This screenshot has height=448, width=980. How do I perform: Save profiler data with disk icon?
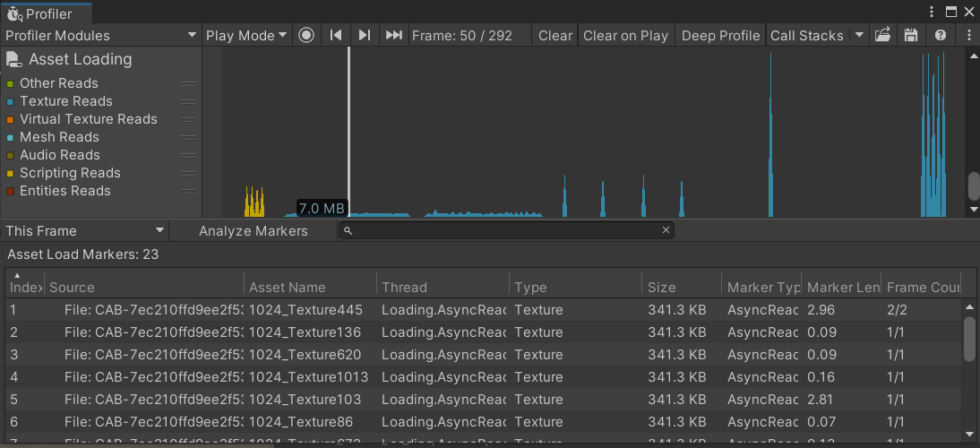[911, 35]
